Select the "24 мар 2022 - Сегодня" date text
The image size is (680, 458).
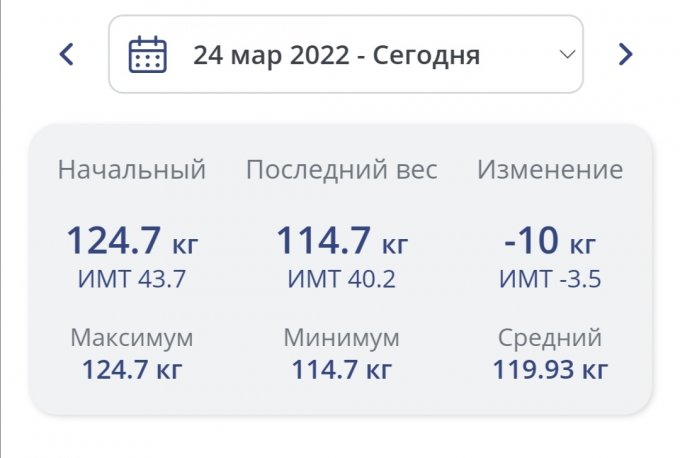[x=336, y=54]
